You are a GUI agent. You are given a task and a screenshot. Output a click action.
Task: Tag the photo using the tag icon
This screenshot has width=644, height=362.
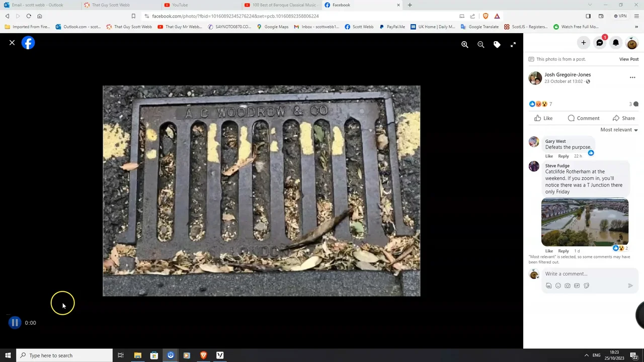[497, 45]
